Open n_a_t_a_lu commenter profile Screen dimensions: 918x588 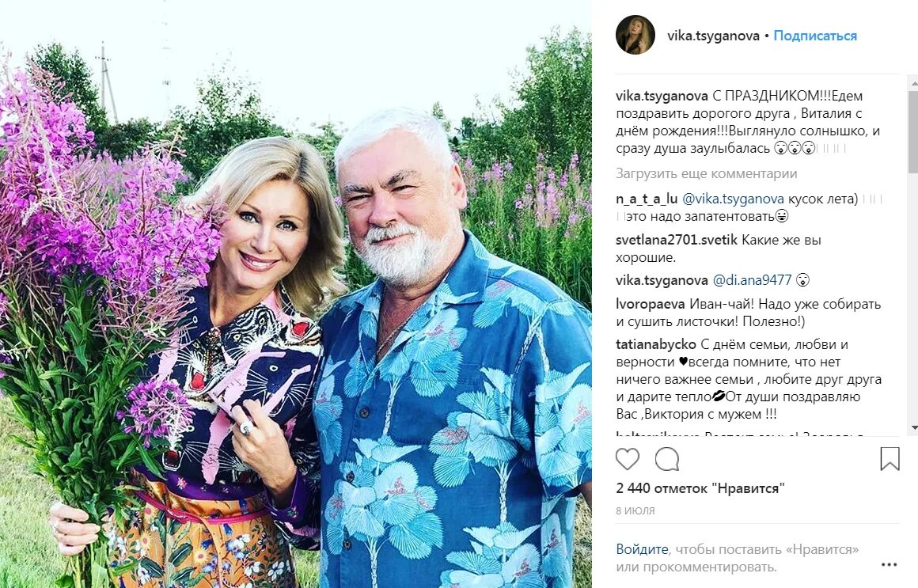point(647,199)
